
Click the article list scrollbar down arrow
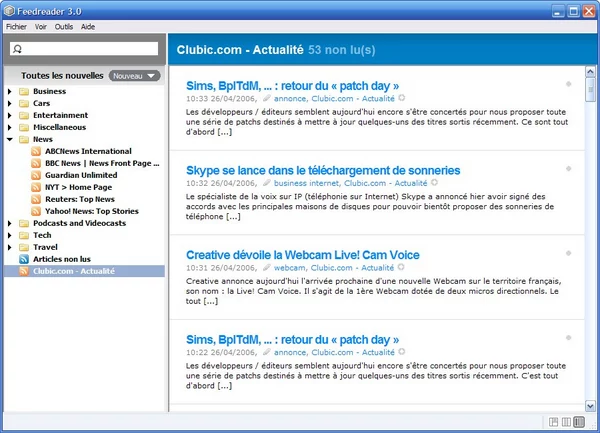590,406
